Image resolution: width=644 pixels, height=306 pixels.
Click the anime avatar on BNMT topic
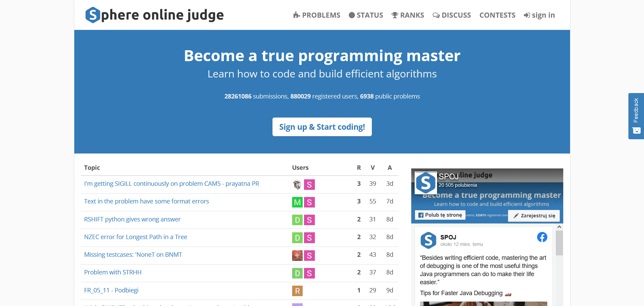[x=297, y=255]
